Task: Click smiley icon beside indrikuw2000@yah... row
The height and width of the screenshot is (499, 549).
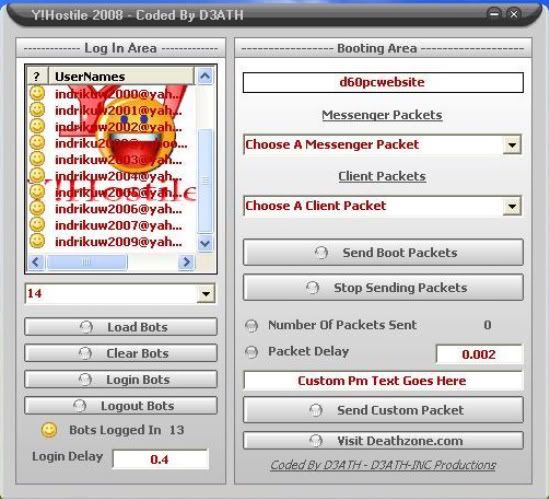Action: [37, 93]
